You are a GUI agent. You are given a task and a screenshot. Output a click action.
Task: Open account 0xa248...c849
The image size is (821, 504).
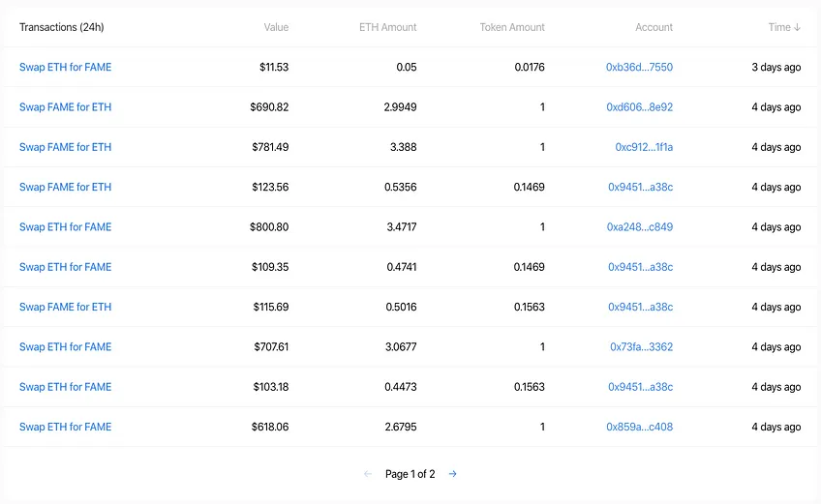[x=640, y=226]
